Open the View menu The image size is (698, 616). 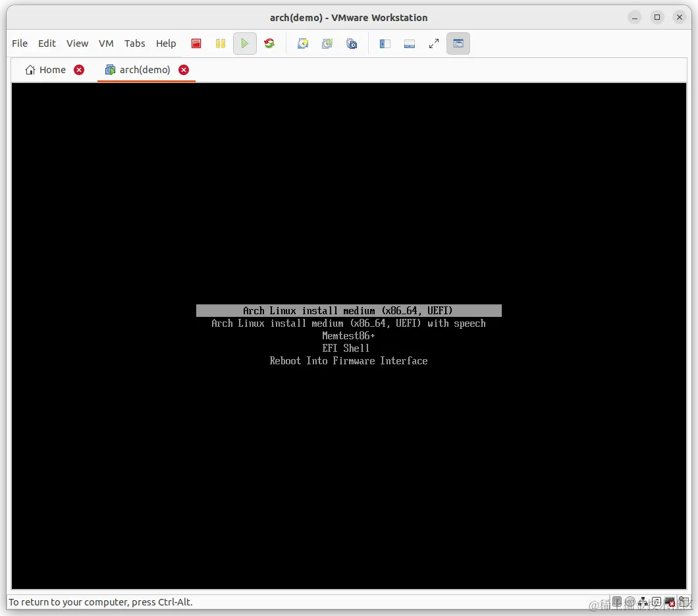[x=78, y=43]
